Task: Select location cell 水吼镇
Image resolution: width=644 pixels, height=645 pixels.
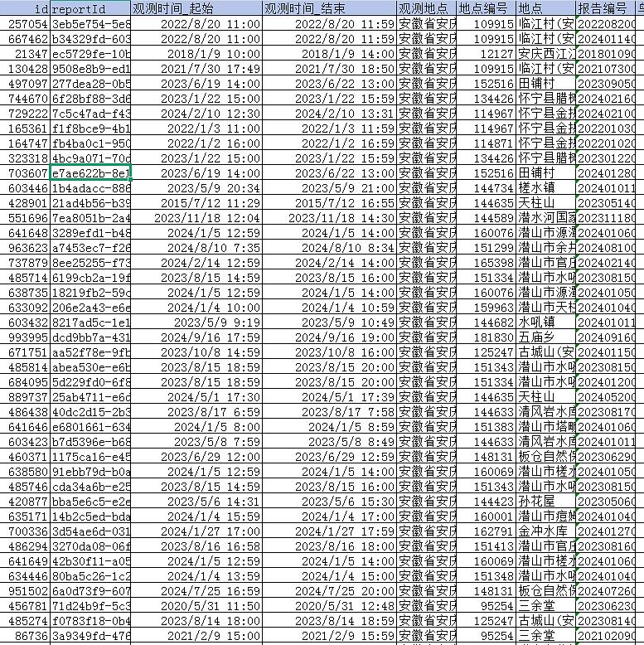Action: tap(545, 322)
